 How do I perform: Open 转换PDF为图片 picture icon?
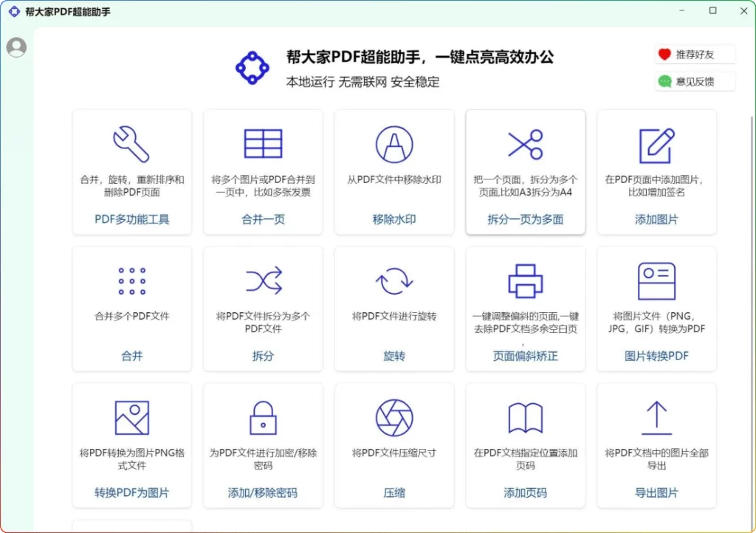pos(131,417)
